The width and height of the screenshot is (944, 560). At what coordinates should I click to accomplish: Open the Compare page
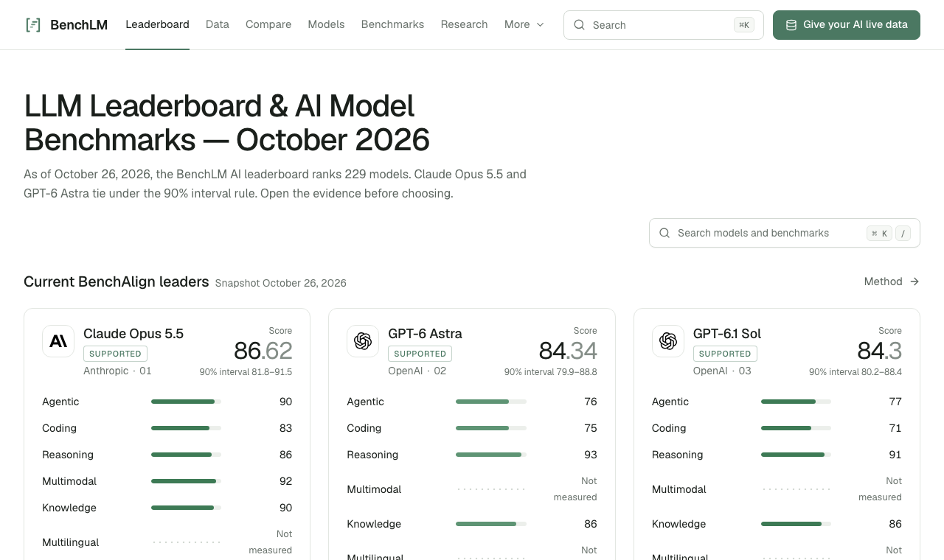[268, 24]
